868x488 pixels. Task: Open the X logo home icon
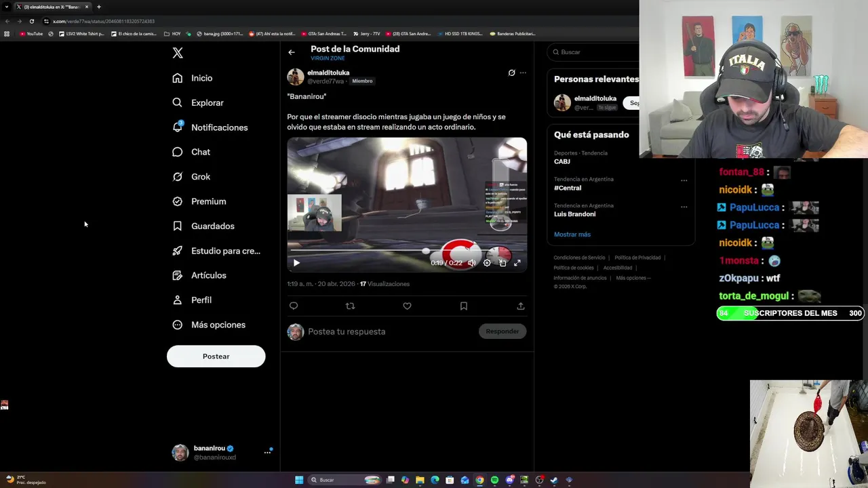click(x=178, y=53)
